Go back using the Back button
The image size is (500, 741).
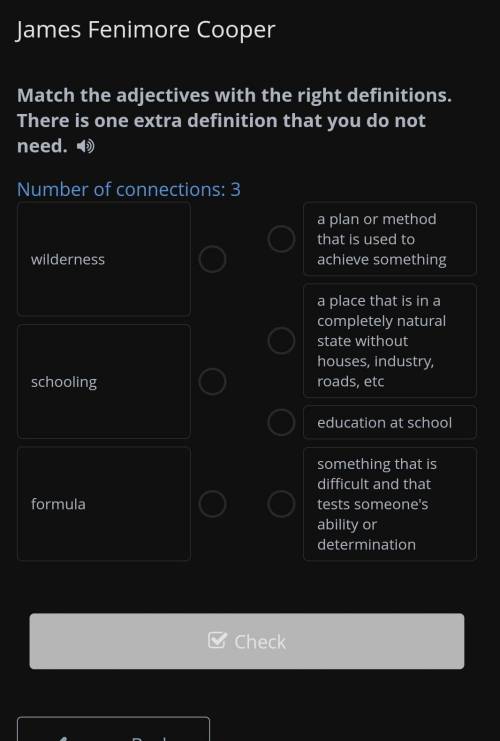[113, 729]
